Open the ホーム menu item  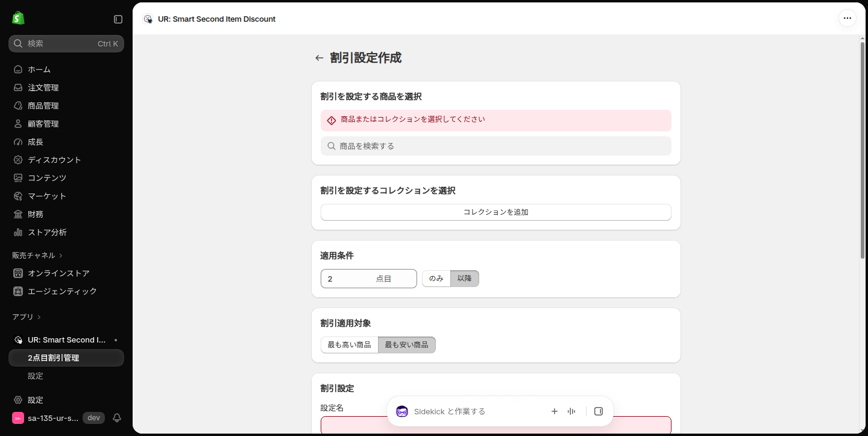coord(66,69)
